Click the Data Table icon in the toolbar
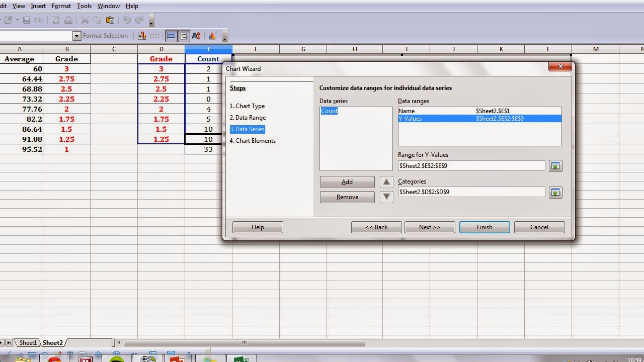 [x=154, y=36]
